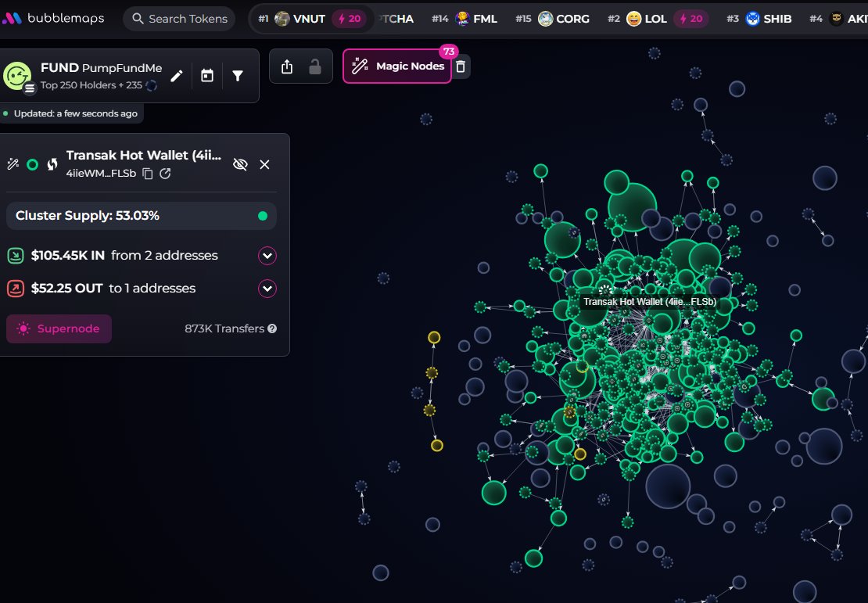Viewport: 868px width, 603px height.
Task: Click the trash icon next to Magic Nodes
Action: click(461, 66)
